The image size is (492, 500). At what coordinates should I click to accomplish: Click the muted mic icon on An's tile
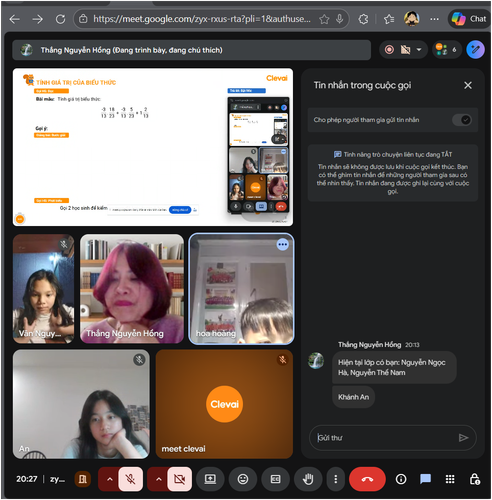click(x=139, y=360)
